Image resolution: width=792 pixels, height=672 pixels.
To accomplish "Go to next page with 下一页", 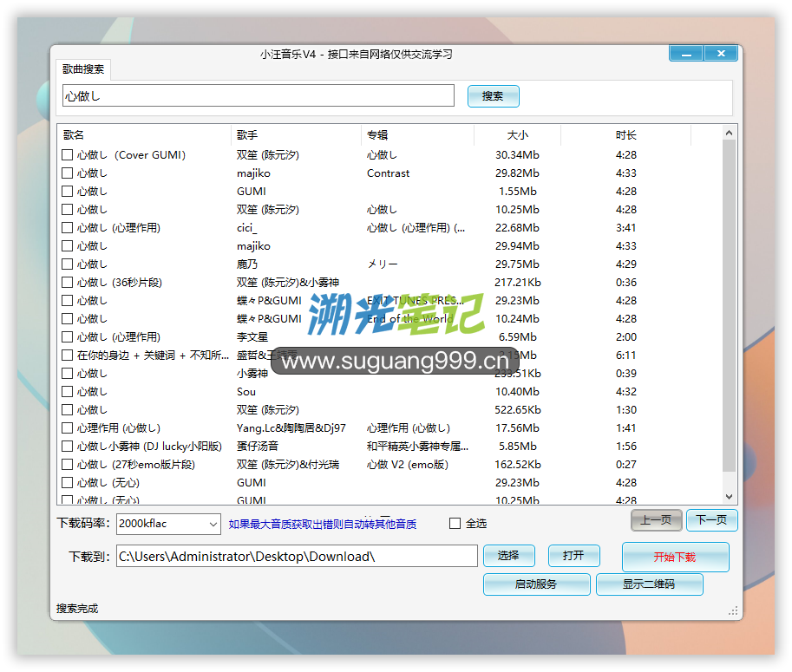I will coord(711,520).
